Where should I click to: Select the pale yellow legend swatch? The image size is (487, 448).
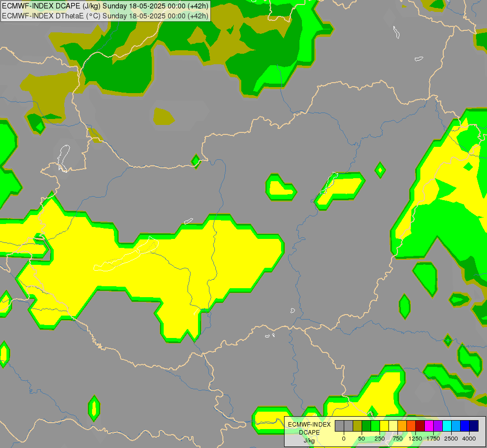point(393,426)
